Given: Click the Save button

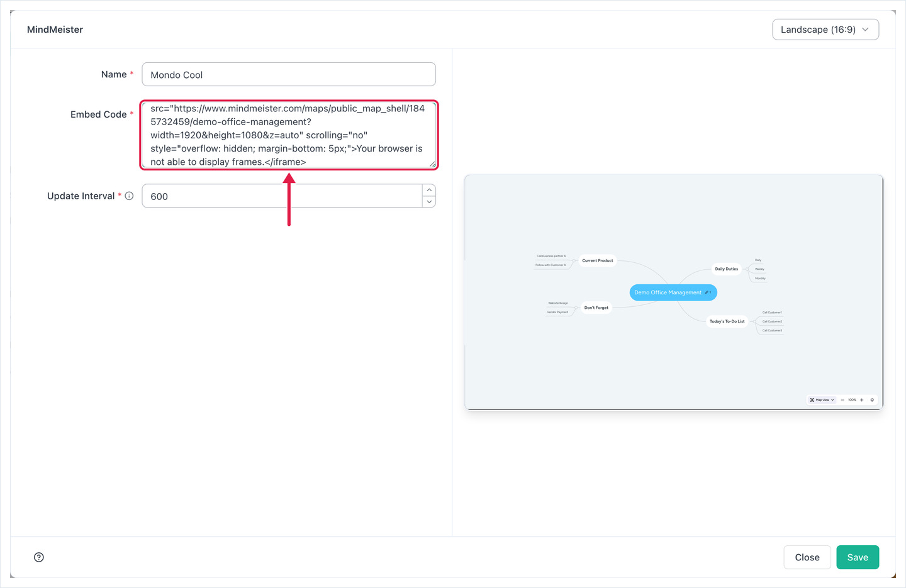Looking at the screenshot, I should 858,557.
